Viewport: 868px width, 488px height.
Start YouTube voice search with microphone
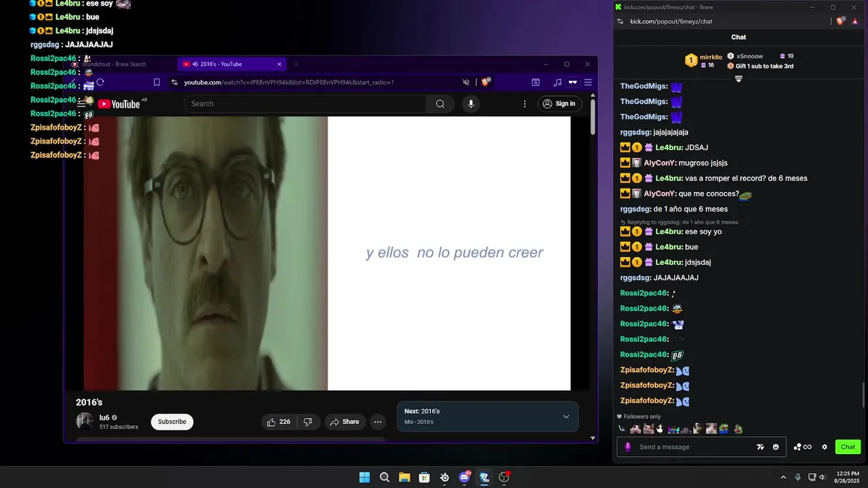coord(471,104)
